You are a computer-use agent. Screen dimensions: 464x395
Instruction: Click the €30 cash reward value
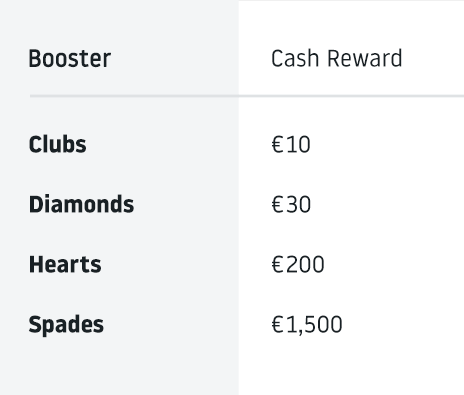point(291,204)
